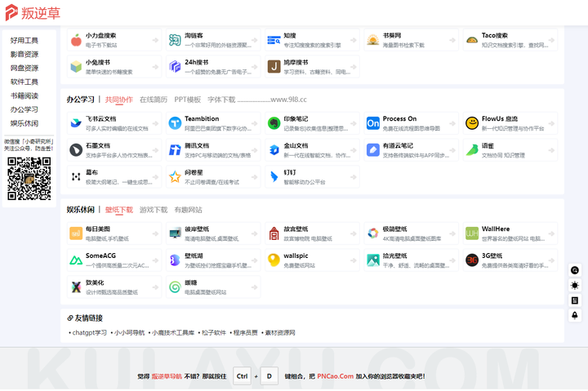This screenshot has width=588, height=391.
Task: Click the Taco搜索 icon
Action: click(472, 40)
